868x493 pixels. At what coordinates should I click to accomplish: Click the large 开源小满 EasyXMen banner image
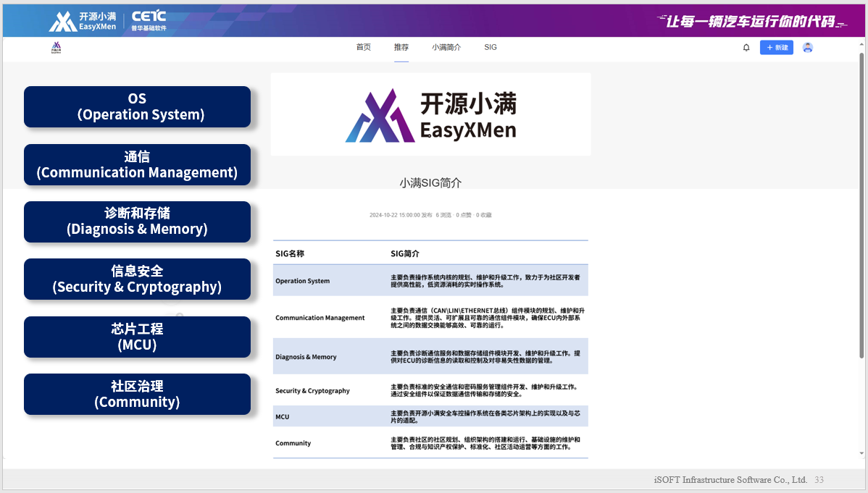tap(430, 114)
